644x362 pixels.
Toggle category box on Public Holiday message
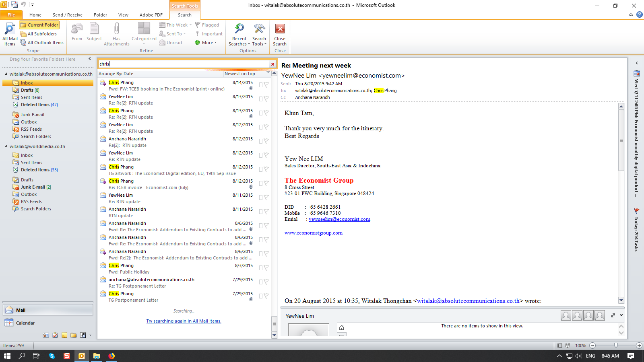(261, 268)
